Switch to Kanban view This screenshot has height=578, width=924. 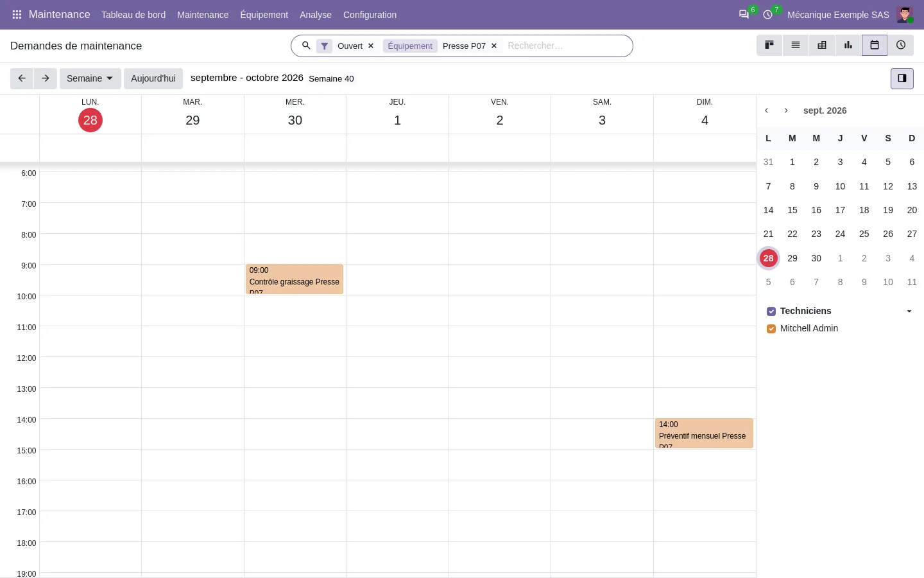pos(769,45)
